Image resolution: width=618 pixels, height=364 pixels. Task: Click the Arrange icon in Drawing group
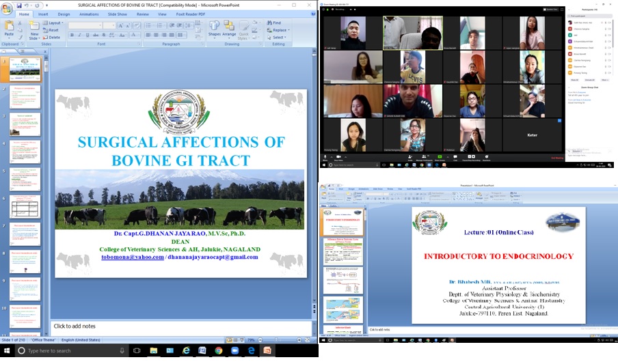(x=229, y=29)
